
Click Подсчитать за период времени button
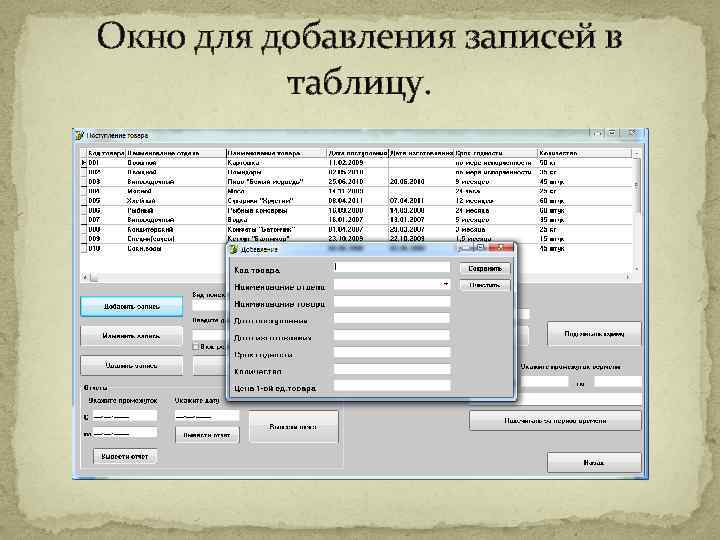pos(555,421)
